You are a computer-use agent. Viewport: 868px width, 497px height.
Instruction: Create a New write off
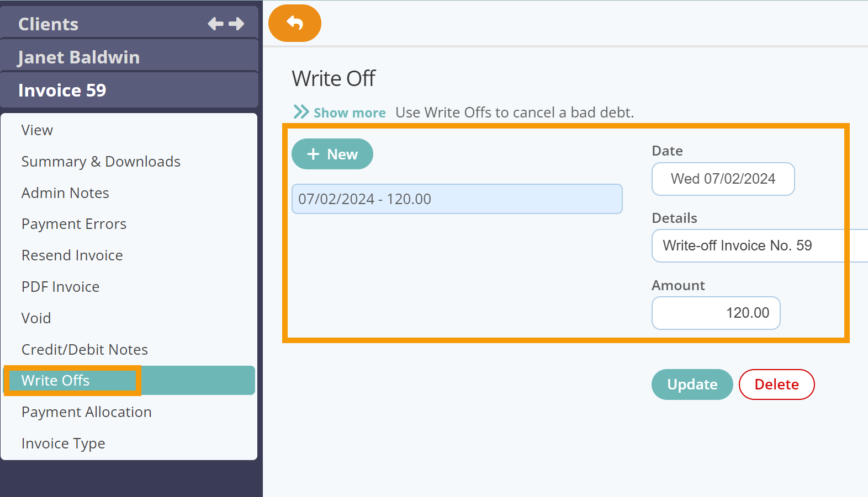click(x=332, y=154)
